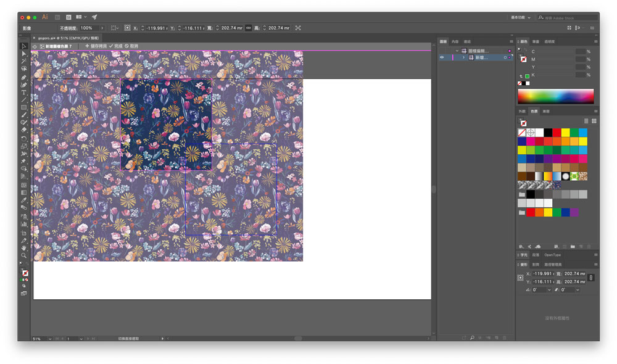Collapse the 圖樣編輯 layer group
The height and width of the screenshot is (364, 617).
pyautogui.click(x=457, y=51)
